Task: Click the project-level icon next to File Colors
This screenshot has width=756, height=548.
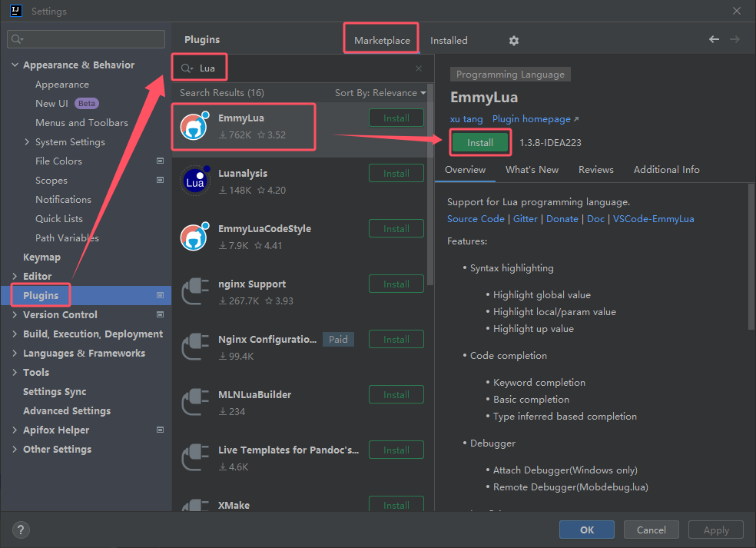Action: click(160, 161)
